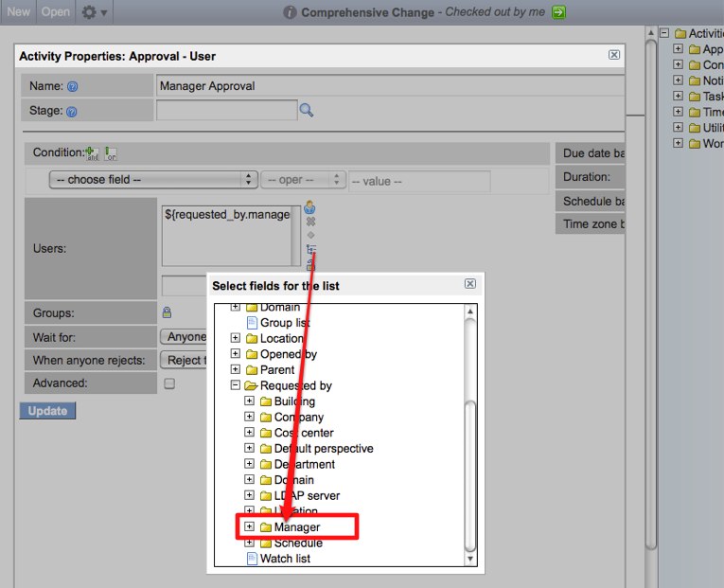Select the Watch list field
Viewport: 724px width, 588px height.
284,559
